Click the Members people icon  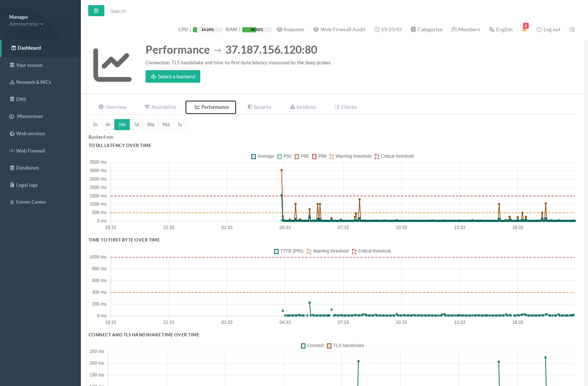coord(454,29)
